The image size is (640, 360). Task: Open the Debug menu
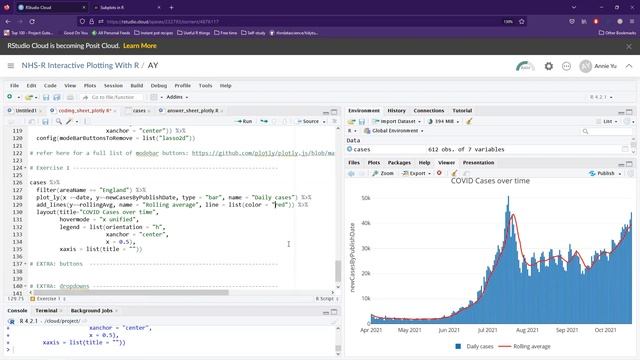click(x=159, y=86)
